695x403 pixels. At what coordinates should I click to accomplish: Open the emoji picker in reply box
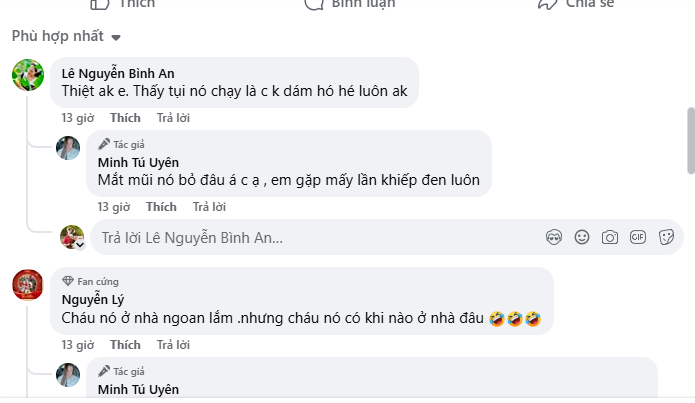582,237
